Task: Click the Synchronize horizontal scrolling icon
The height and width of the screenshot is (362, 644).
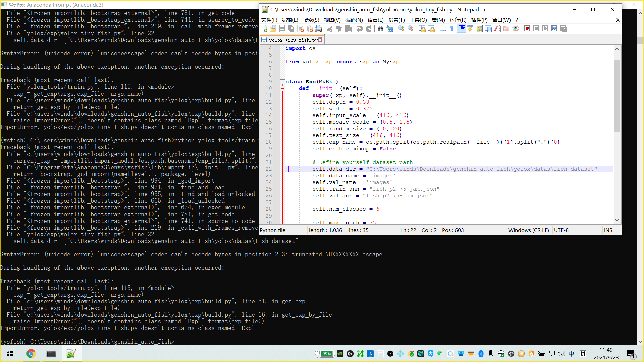Action: tap(431, 29)
